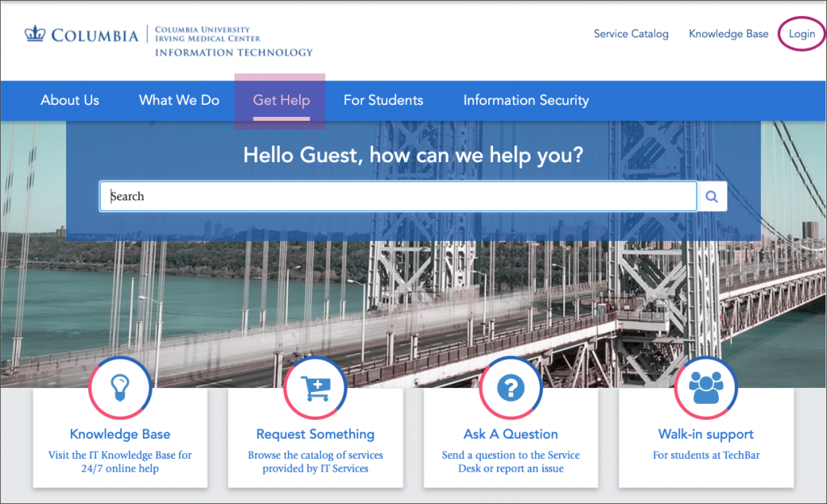
Task: Click the Ask A Question mark icon
Action: (511, 388)
